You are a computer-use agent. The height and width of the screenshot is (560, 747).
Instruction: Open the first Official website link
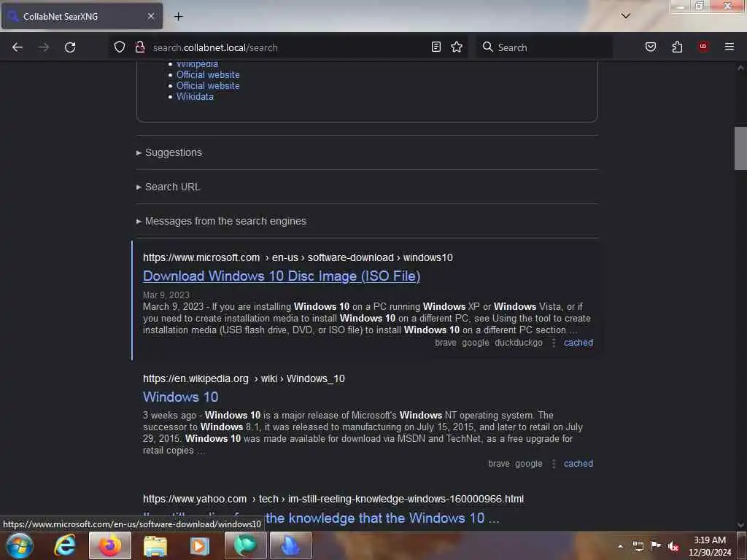(208, 75)
